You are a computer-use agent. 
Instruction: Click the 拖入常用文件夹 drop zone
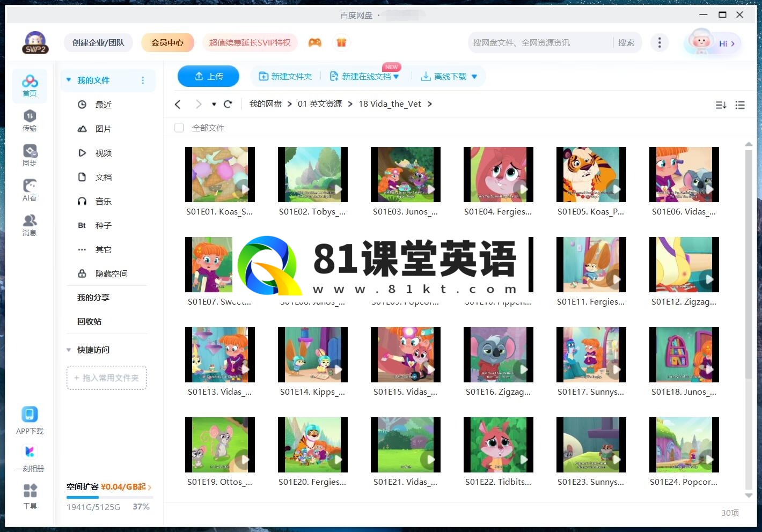tap(107, 378)
